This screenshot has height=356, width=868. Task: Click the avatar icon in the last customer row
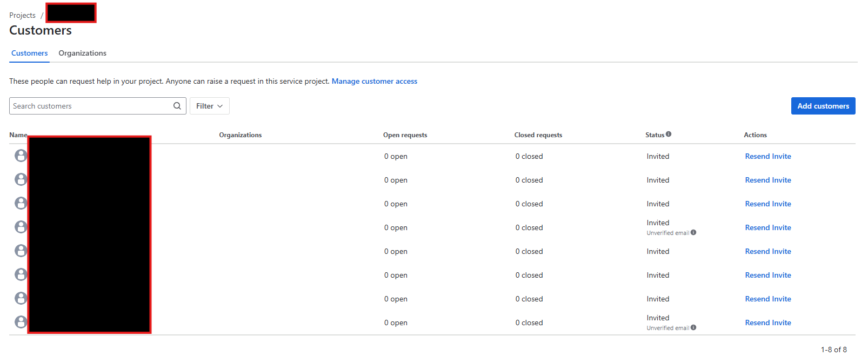tap(21, 322)
